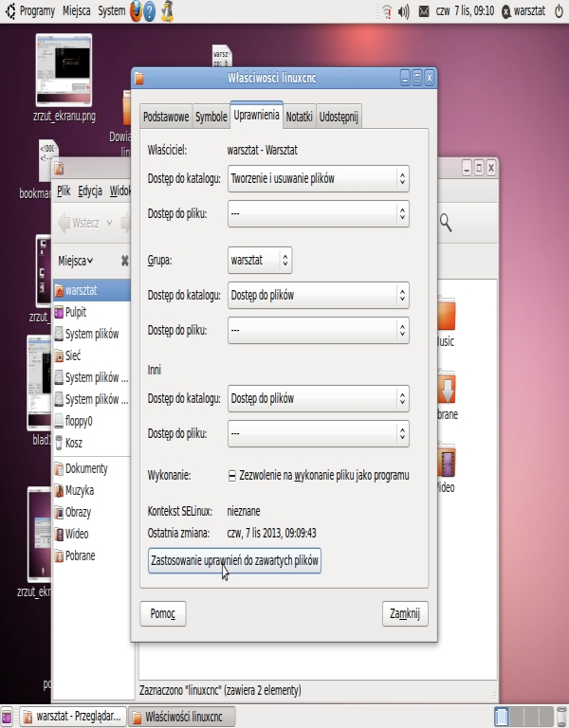Launch the LinuxCNC penguin icon in panel
The height and width of the screenshot is (728, 569).
(x=167, y=10)
